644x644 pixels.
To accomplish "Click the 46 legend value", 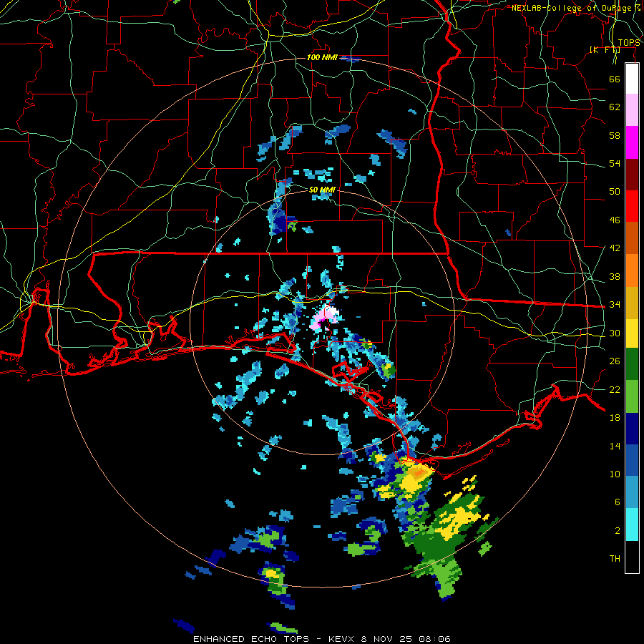I will tap(615, 220).
